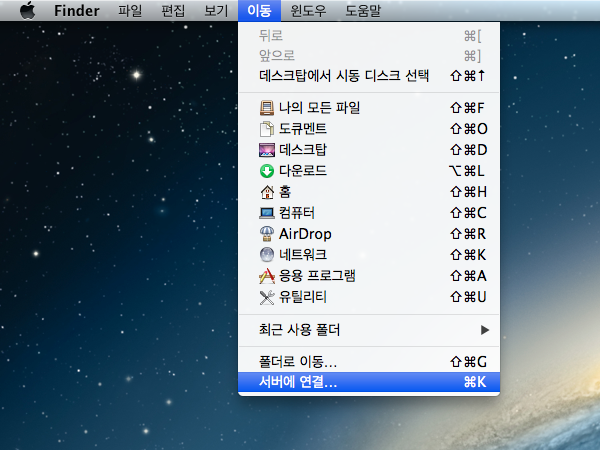This screenshot has height=450, width=600.
Task: Click the 나의 모든 파일 drawer icon
Action: tap(267, 108)
